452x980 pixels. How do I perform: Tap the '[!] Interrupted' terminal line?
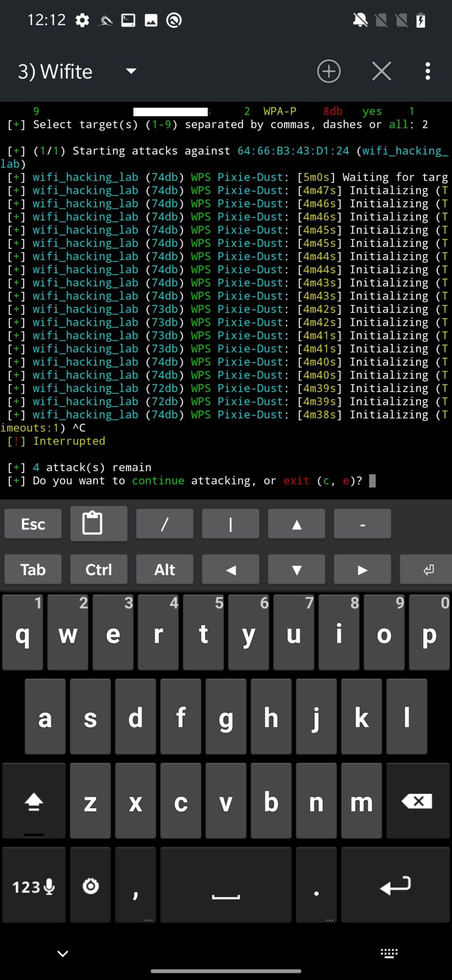(56, 441)
